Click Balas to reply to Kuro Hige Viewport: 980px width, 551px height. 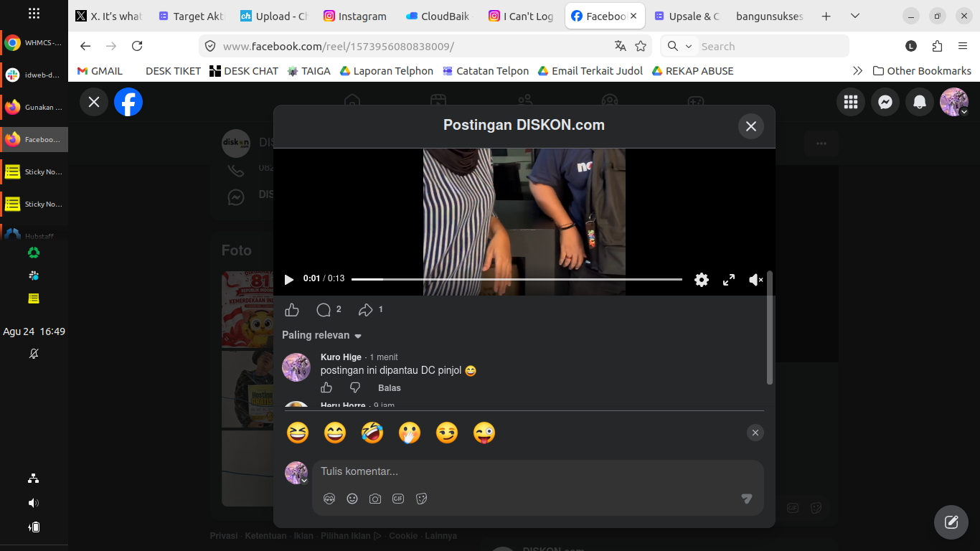click(x=390, y=388)
